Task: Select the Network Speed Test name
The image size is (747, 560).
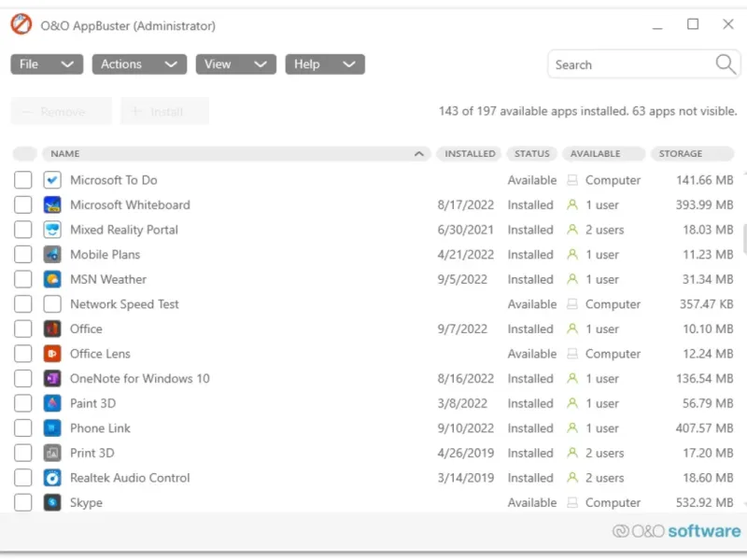Action: [124, 304]
